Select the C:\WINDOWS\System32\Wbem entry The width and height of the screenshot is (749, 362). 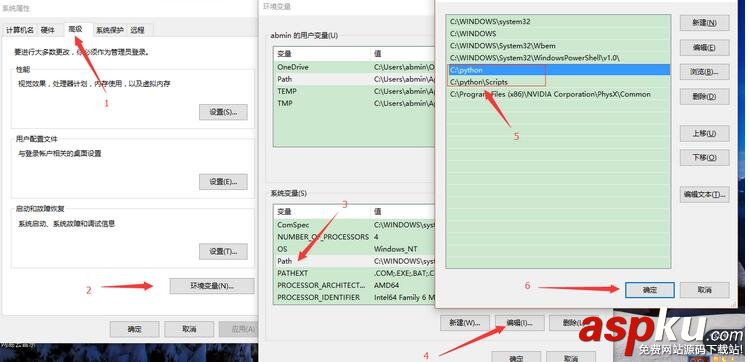558,46
